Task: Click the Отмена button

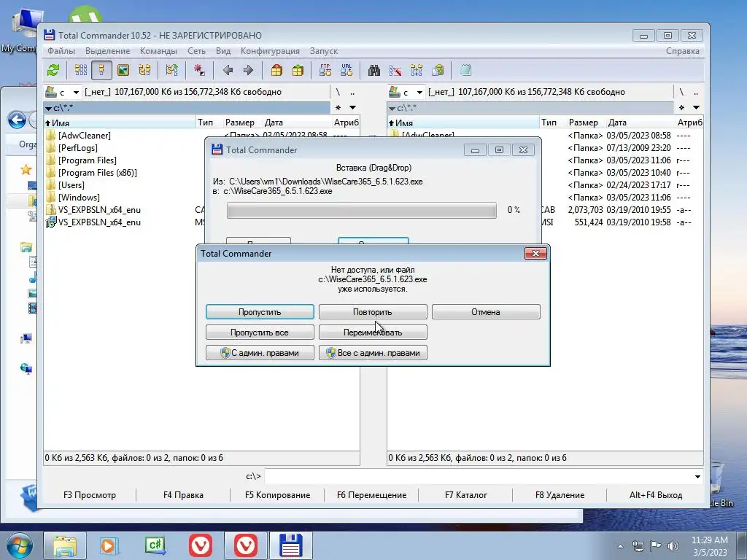Action: pos(486,312)
